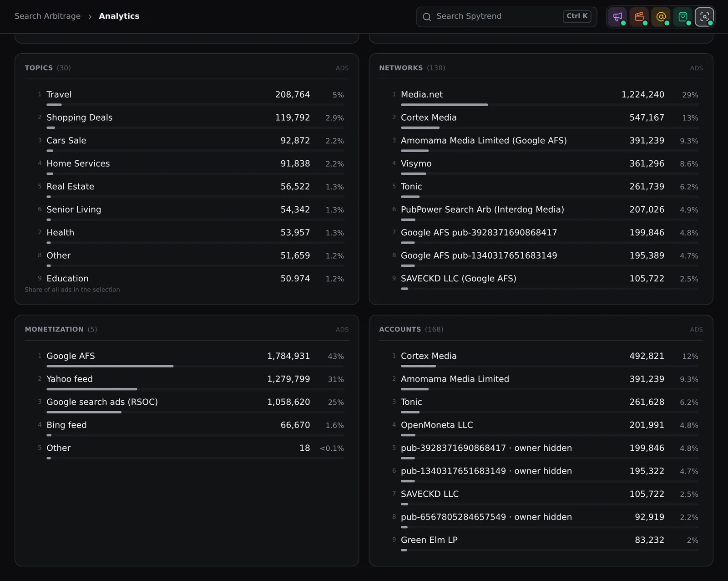728x581 pixels.
Task: Open the yellow @ email module
Action: 661,17
